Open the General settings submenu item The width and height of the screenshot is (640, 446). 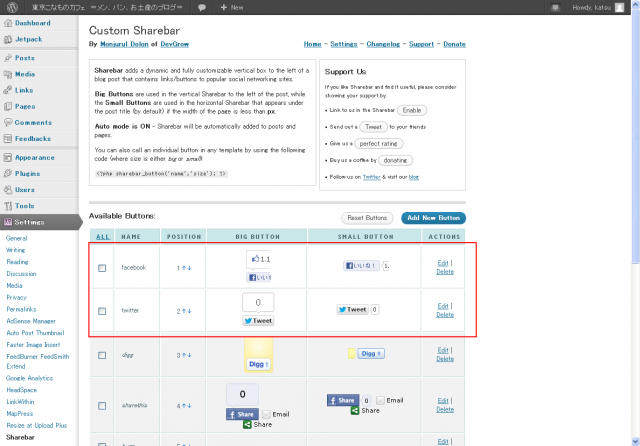click(17, 238)
